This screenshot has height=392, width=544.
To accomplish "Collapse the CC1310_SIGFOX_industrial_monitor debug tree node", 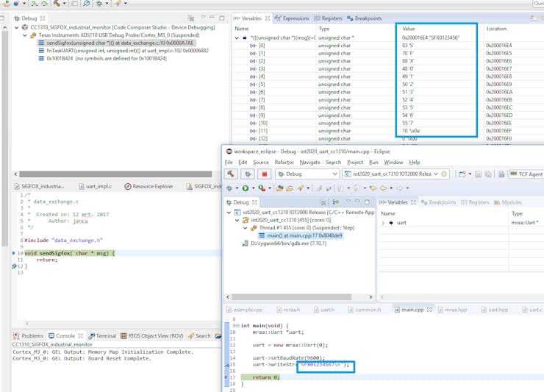I will tap(16, 27).
